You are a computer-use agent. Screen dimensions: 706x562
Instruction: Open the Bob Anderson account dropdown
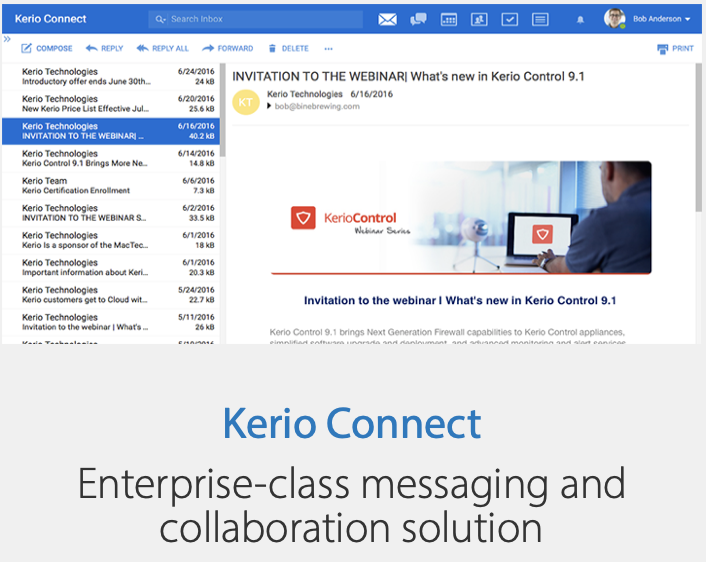point(661,19)
